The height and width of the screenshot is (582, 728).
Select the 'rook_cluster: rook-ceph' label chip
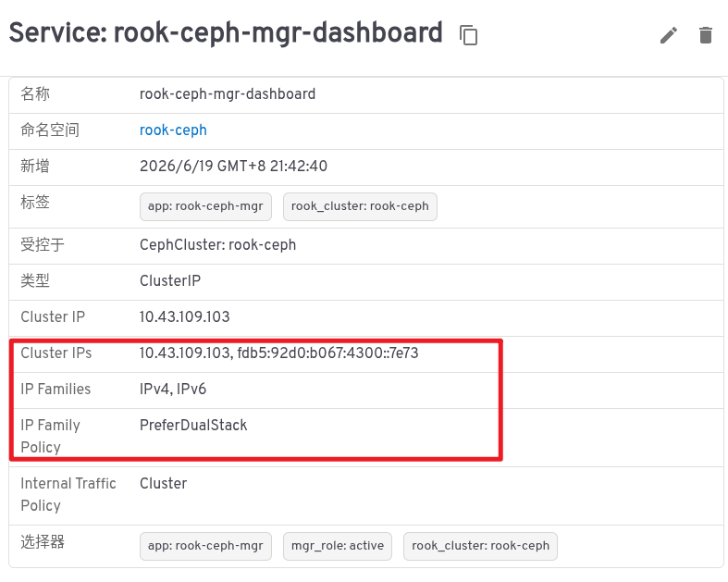point(360,206)
